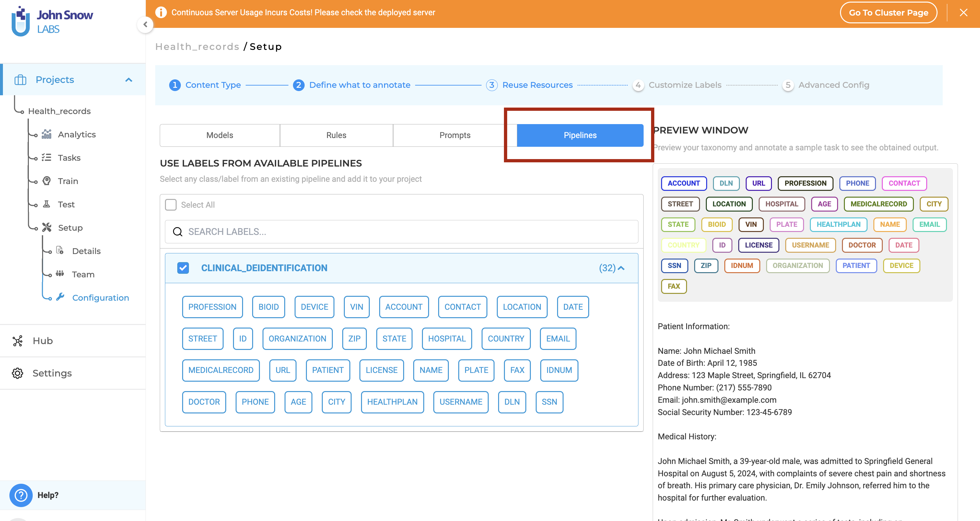Open the Health_records breadcrumb link
The width and height of the screenshot is (980, 521).
[x=197, y=47]
